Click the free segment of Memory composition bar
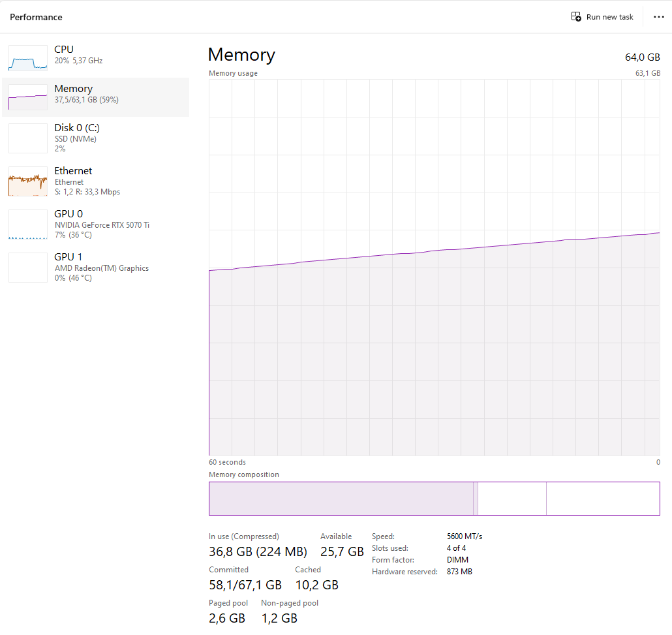The width and height of the screenshot is (672, 635). pyautogui.click(x=602, y=499)
